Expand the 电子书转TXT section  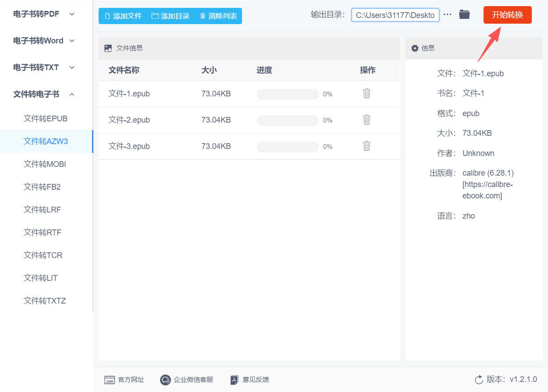(44, 67)
